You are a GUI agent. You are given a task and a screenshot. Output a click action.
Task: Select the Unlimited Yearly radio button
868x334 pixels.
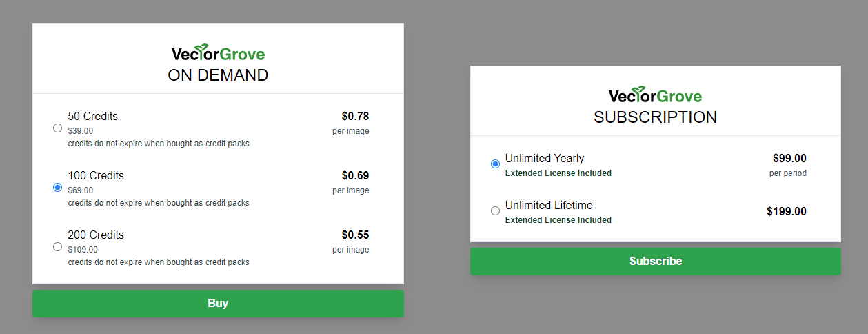[x=495, y=164]
